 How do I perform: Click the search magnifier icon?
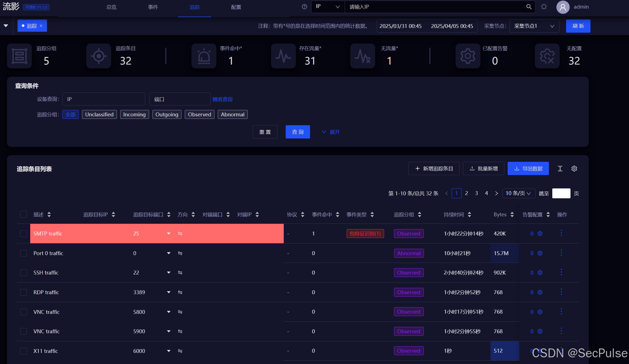529,7
